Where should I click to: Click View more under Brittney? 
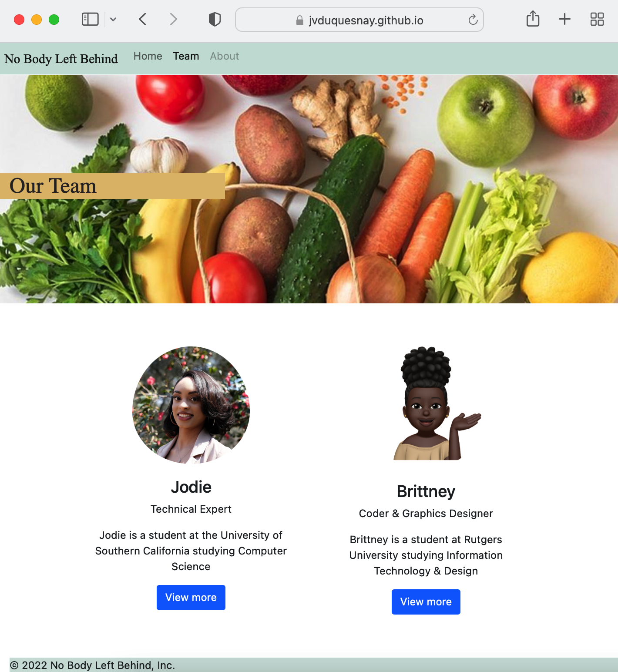(x=426, y=602)
